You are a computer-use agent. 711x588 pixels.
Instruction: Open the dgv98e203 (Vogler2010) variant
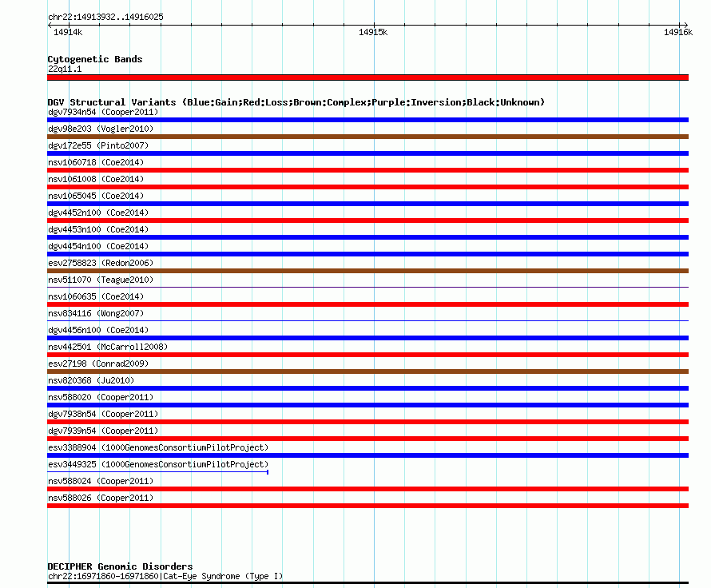click(x=101, y=129)
